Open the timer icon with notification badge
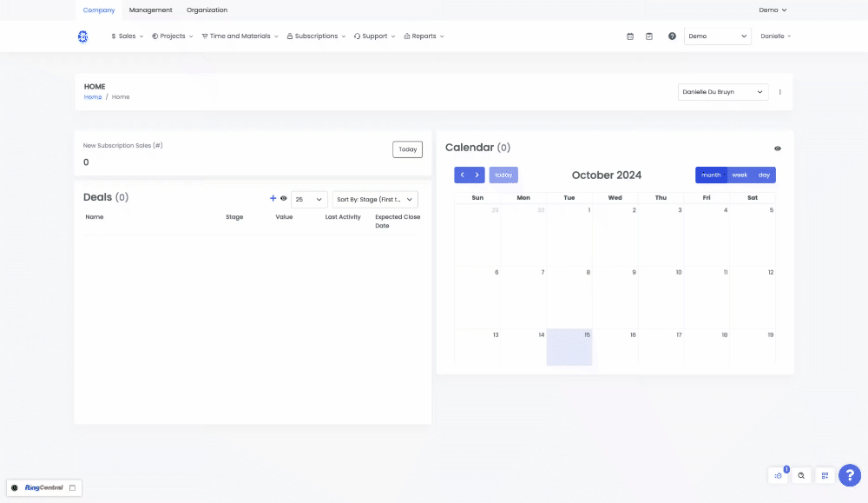The image size is (868, 503). pos(779,475)
